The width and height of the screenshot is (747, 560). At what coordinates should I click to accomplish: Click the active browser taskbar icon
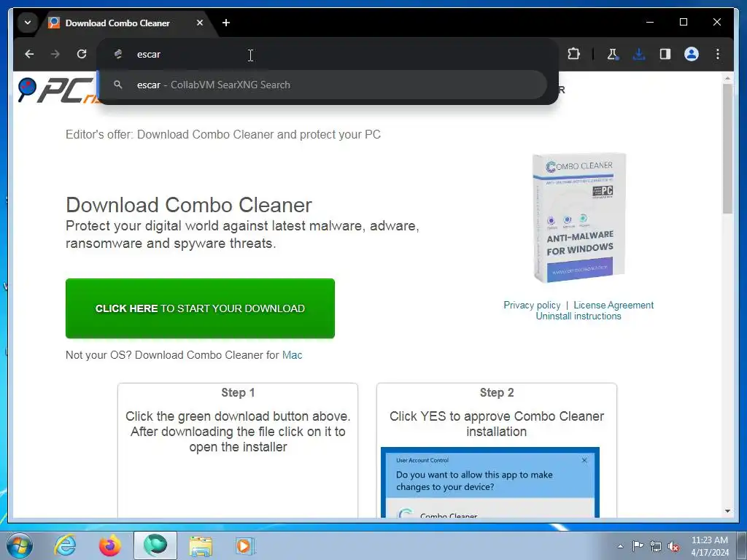(155, 545)
